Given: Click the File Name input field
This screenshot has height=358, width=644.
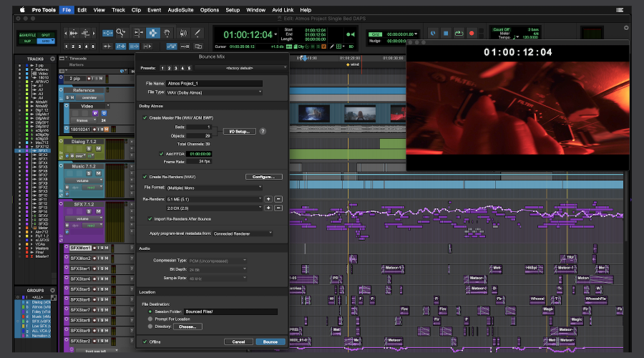Looking at the screenshot, I should point(214,84).
